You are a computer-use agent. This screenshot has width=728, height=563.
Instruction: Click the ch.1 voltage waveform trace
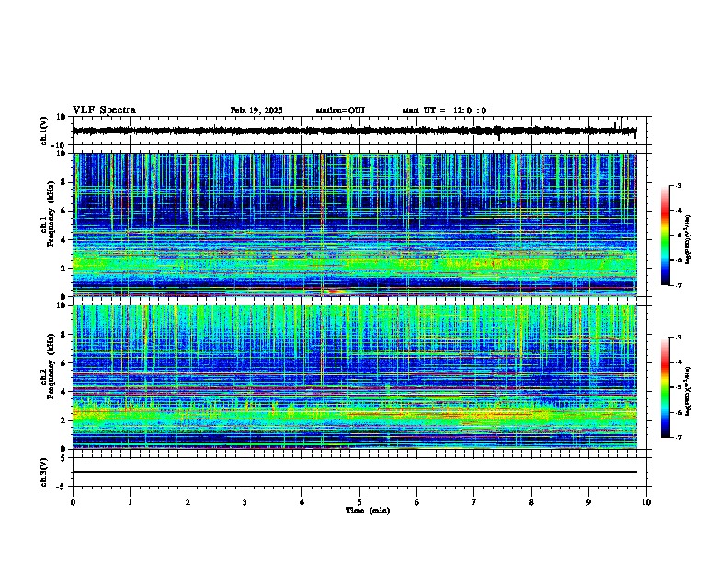354,131
